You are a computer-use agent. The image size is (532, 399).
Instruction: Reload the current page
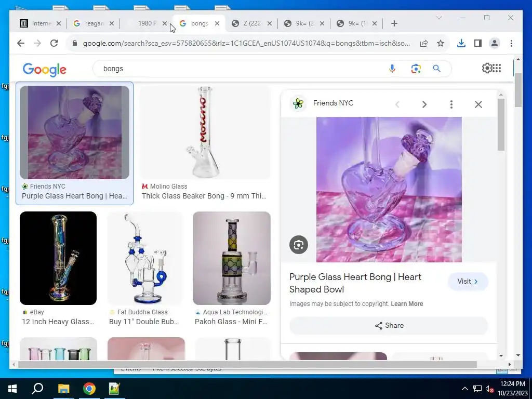pyautogui.click(x=54, y=43)
